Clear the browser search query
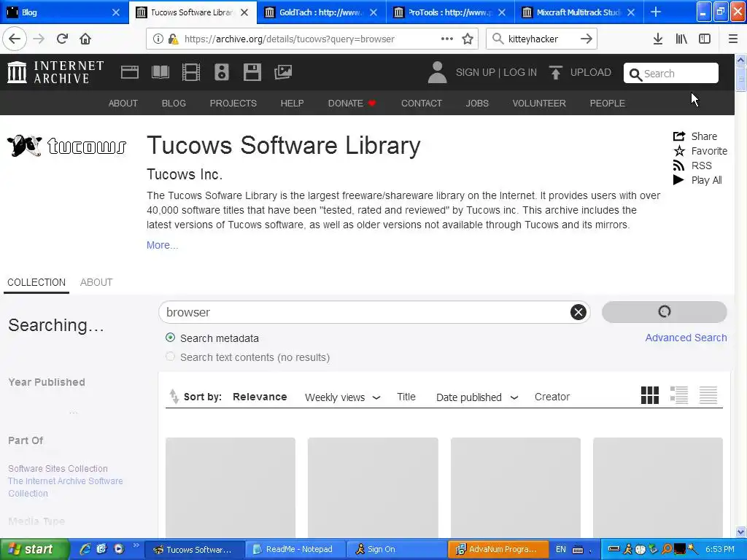Viewport: 747px width, 560px height. [578, 312]
